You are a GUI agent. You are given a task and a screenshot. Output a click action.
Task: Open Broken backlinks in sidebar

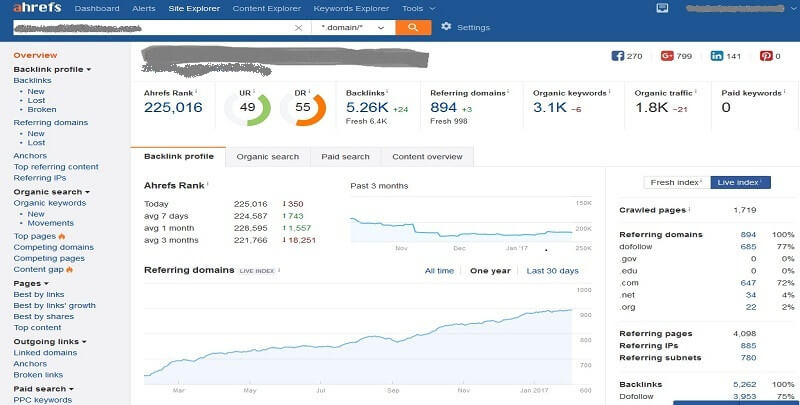[42, 110]
